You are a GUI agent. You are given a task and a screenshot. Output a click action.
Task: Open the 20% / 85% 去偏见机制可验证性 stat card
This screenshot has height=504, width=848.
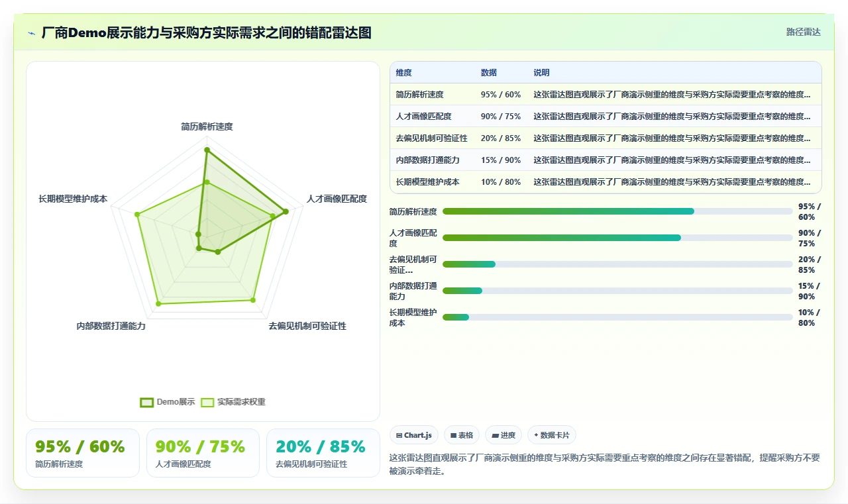pyautogui.click(x=323, y=453)
